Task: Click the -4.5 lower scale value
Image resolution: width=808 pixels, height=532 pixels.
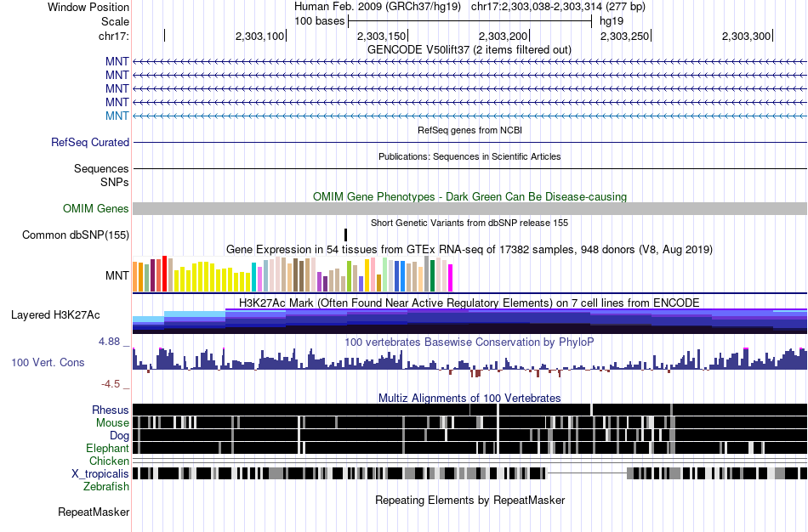Action: [111, 384]
